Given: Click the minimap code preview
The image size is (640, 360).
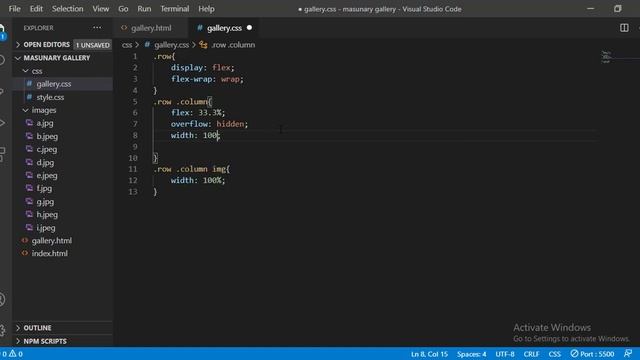Looking at the screenshot, I should 606,57.
